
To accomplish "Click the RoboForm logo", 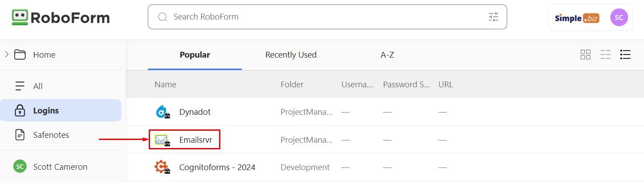I will 61,18.
